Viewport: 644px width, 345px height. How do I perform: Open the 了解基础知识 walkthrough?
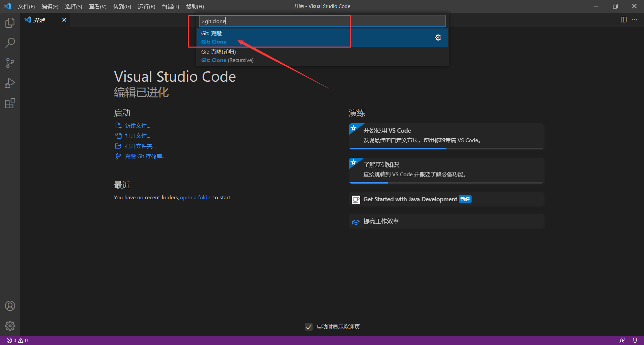[446, 170]
